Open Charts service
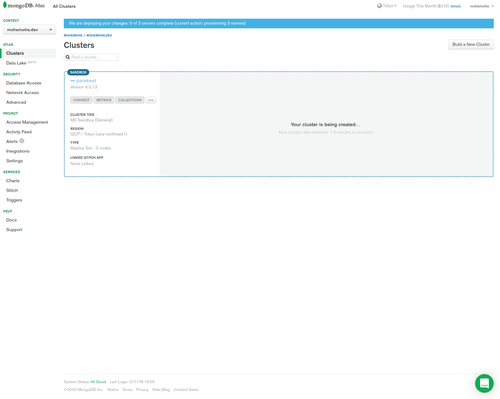This screenshot has height=399, width=500. tap(13, 181)
